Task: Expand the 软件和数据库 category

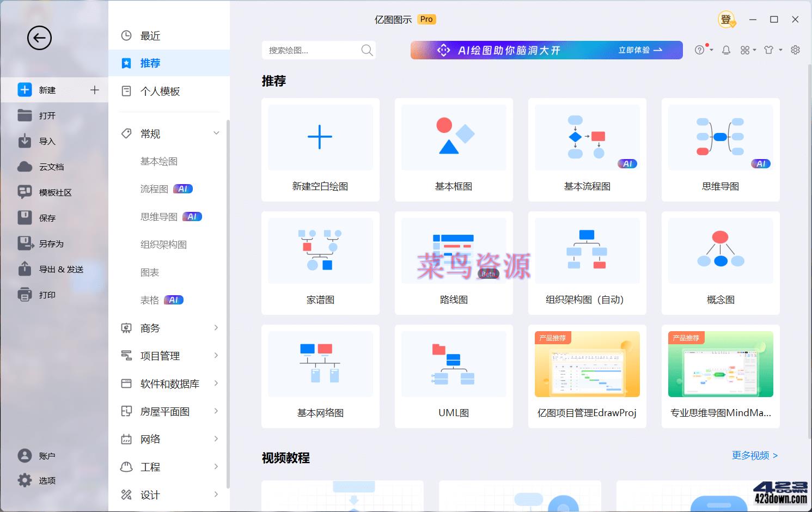Action: click(216, 383)
